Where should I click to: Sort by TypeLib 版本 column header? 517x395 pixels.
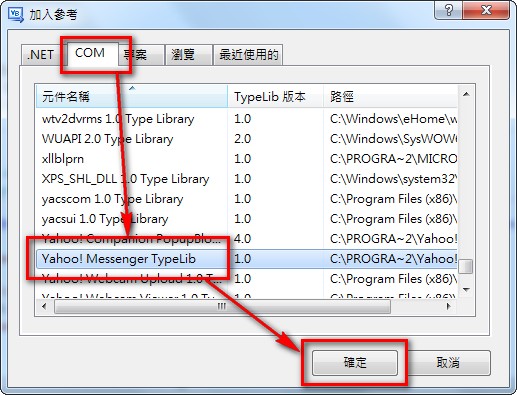tap(275, 96)
